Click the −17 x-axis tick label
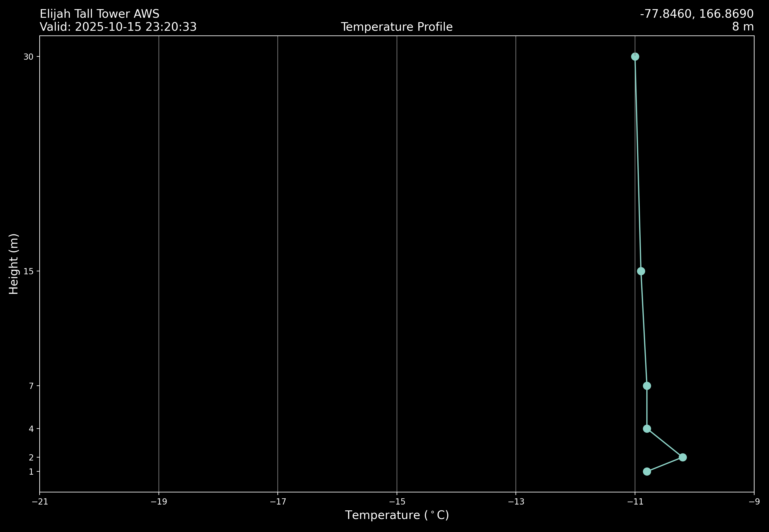Viewport: 769px width, 532px height. click(277, 502)
